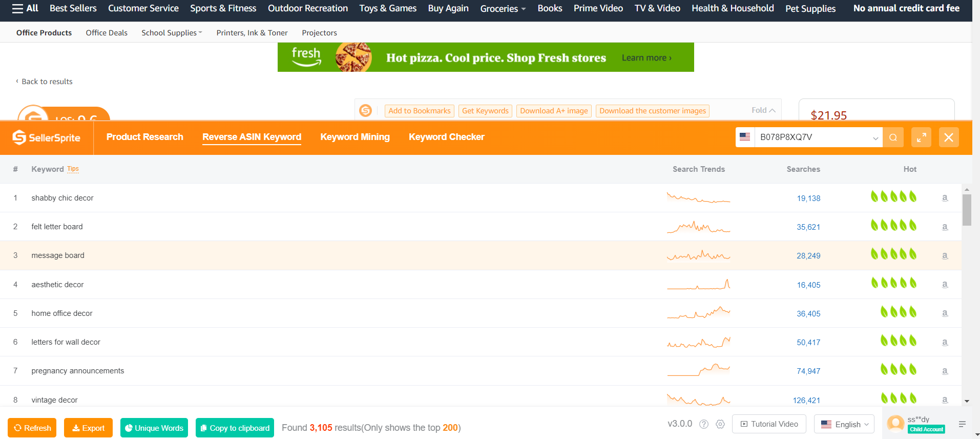Click the SellerSprite logo in orange bar
The image size is (980, 439).
[x=47, y=137]
